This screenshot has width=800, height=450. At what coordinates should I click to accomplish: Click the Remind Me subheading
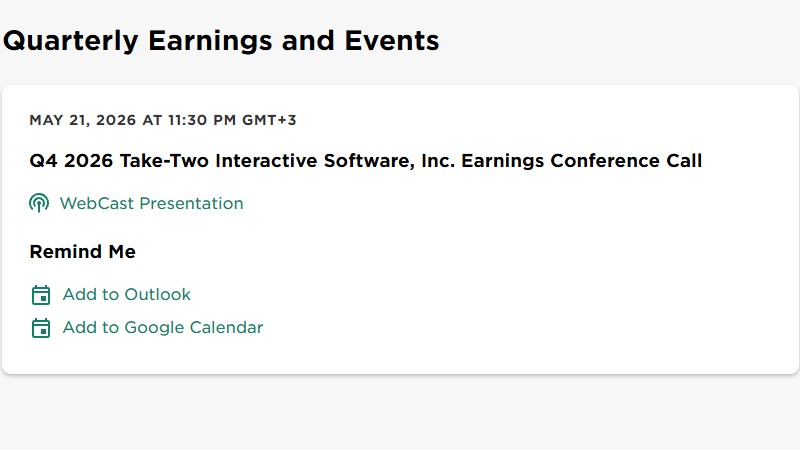(82, 252)
